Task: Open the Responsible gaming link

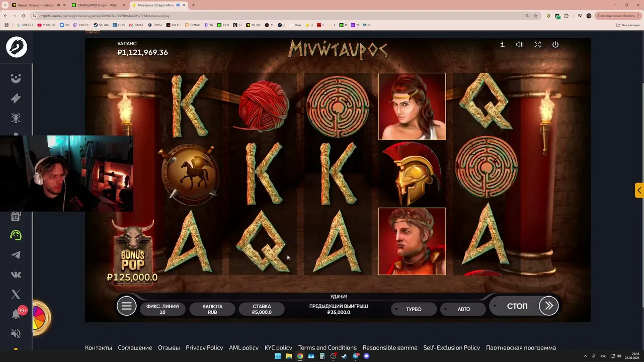Action: (x=390, y=347)
